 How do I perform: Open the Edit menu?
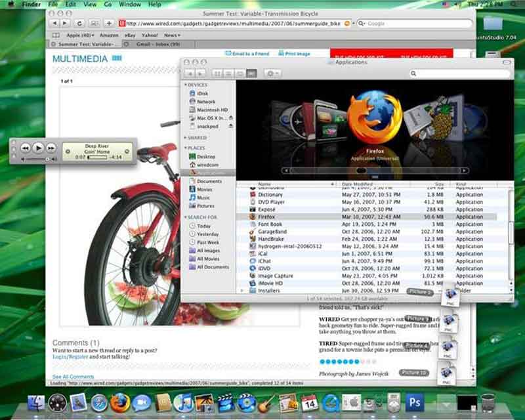(71, 5)
